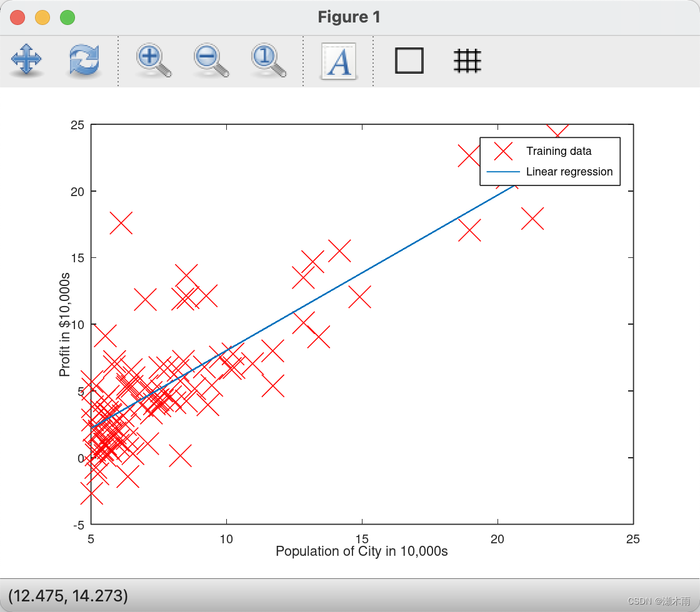Screen dimensions: 700x612
Task: Click the Figure 1 title bar
Action: pyautogui.click(x=349, y=17)
